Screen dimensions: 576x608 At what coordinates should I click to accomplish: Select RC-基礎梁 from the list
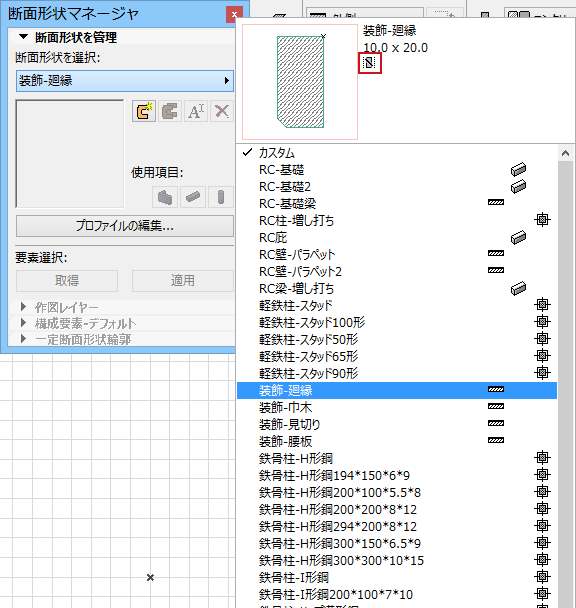397,204
